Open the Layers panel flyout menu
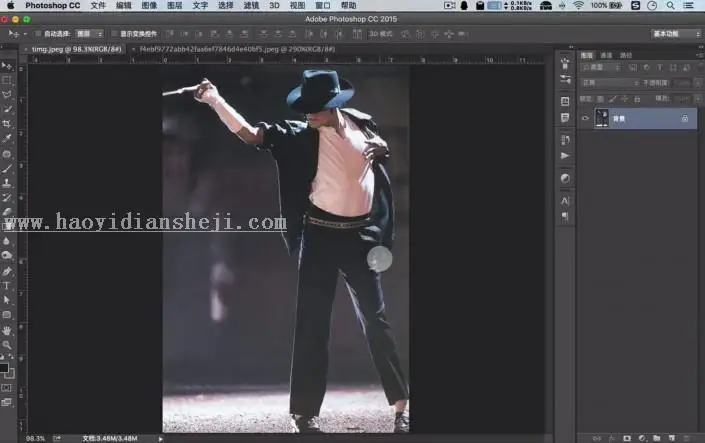Screen dimensions: 705x443 tap(700, 55)
